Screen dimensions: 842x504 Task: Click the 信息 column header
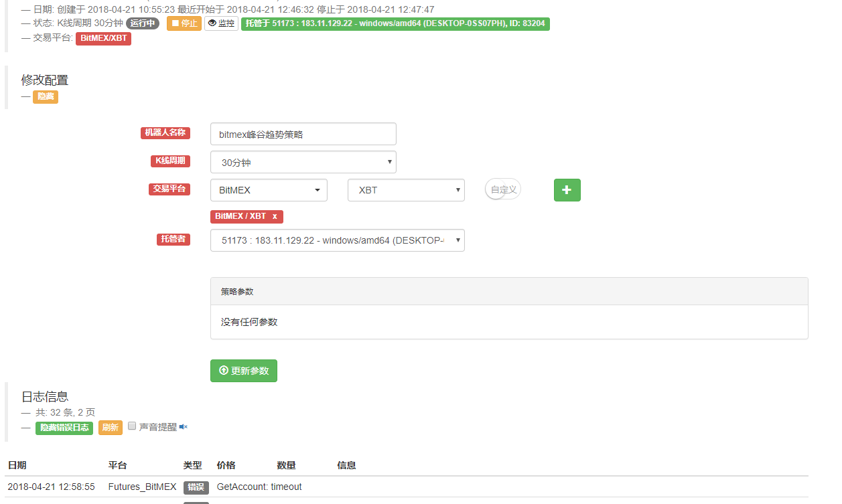347,465
